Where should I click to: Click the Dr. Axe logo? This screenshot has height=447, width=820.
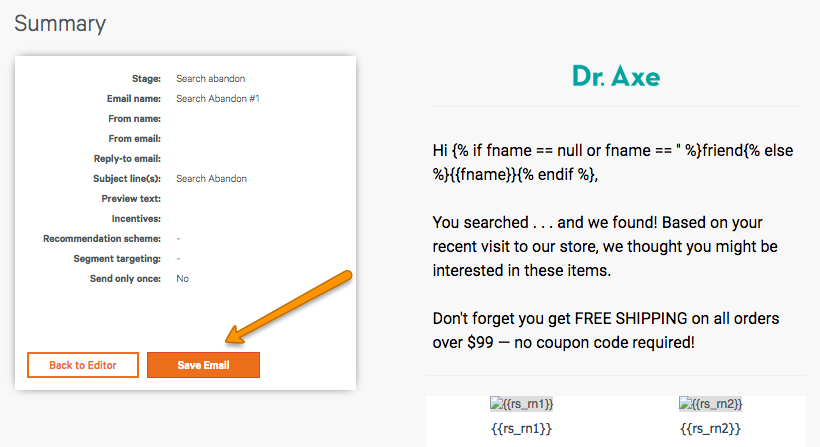(x=616, y=76)
